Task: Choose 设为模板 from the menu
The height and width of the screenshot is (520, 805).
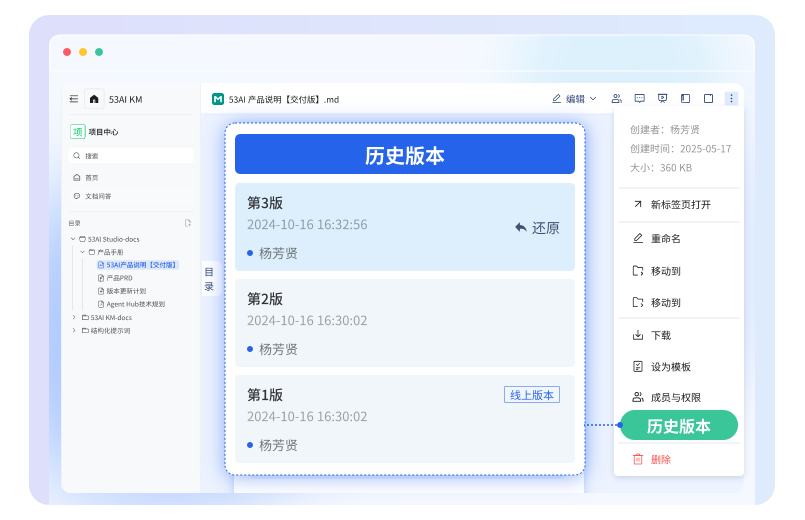Action: tap(679, 367)
